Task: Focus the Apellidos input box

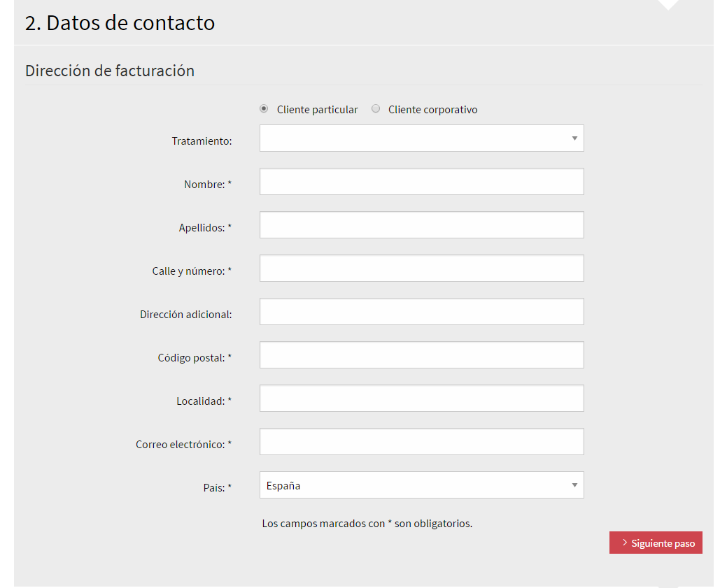Action: point(421,225)
